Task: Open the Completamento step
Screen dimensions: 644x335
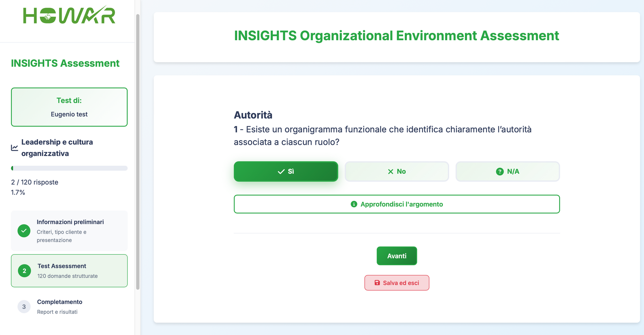Action: click(x=69, y=306)
